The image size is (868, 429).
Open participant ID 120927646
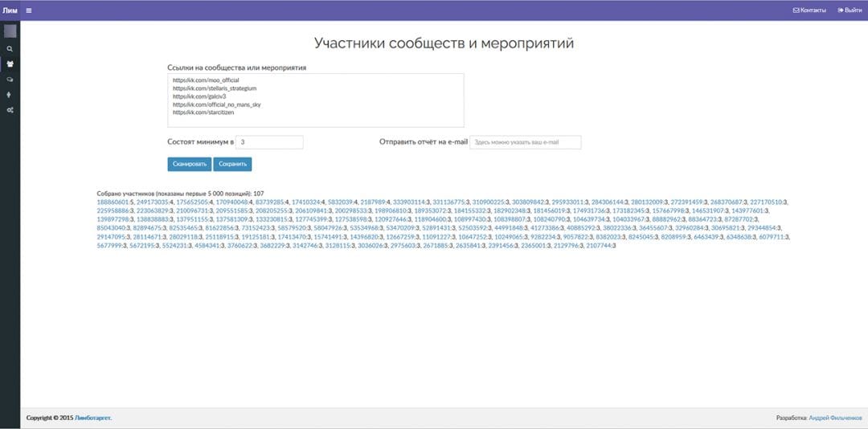[391, 220]
